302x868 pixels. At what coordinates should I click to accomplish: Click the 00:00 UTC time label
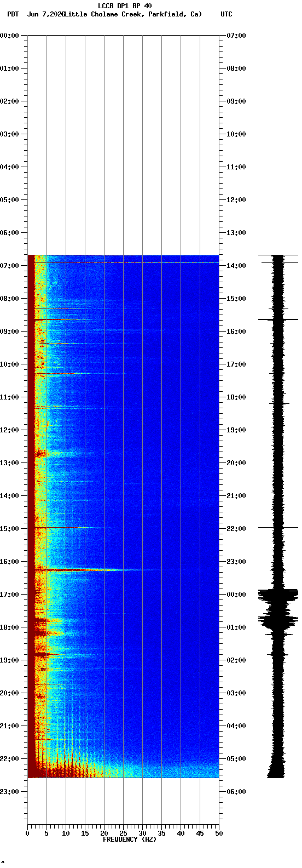236,595
